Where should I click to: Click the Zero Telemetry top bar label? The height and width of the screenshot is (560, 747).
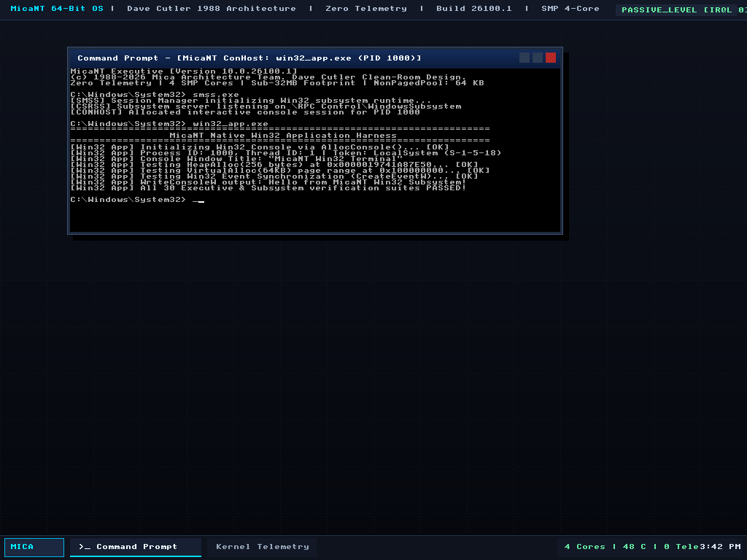(x=366, y=9)
